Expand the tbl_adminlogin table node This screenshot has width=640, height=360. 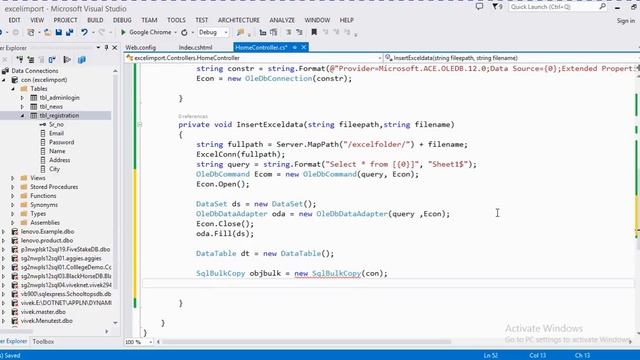pyautogui.click(x=22, y=98)
